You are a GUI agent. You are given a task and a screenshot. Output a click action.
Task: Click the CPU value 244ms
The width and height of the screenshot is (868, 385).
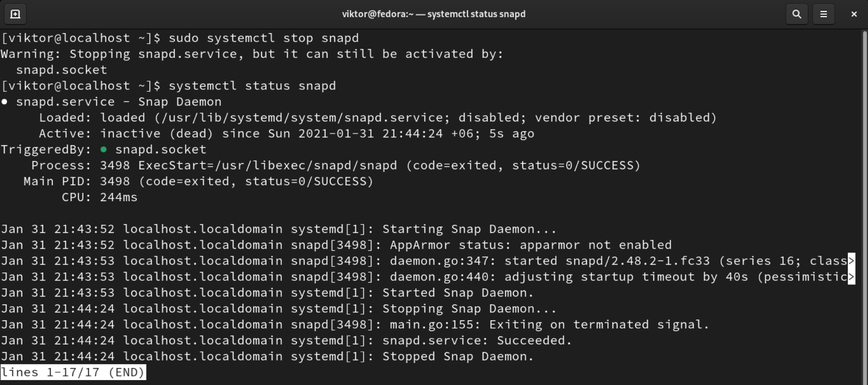[119, 197]
